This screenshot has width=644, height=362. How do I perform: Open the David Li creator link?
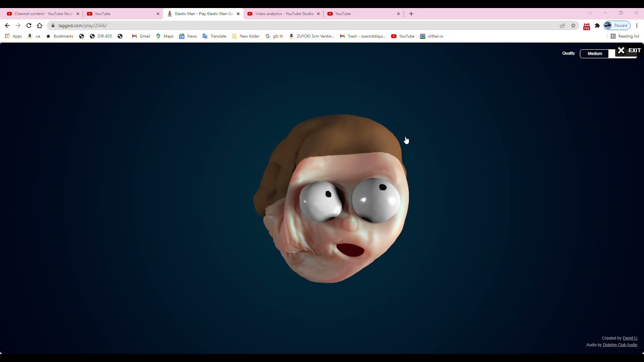[x=630, y=338]
